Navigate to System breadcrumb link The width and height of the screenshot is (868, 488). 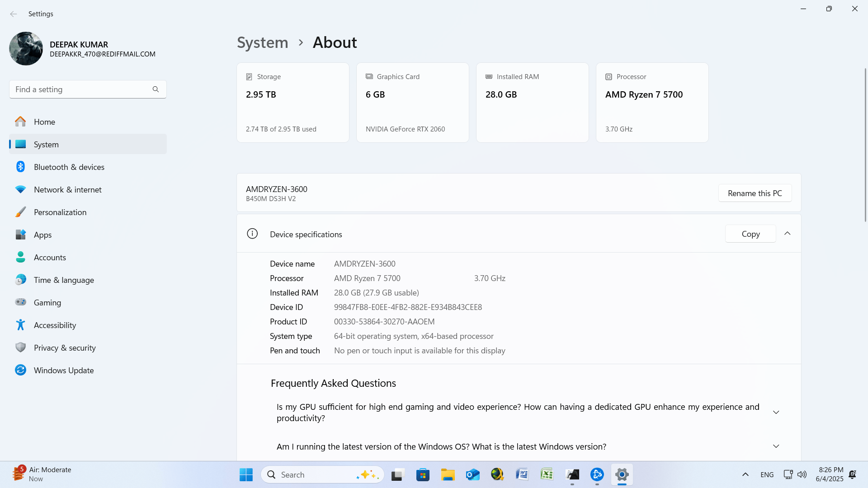pos(263,42)
